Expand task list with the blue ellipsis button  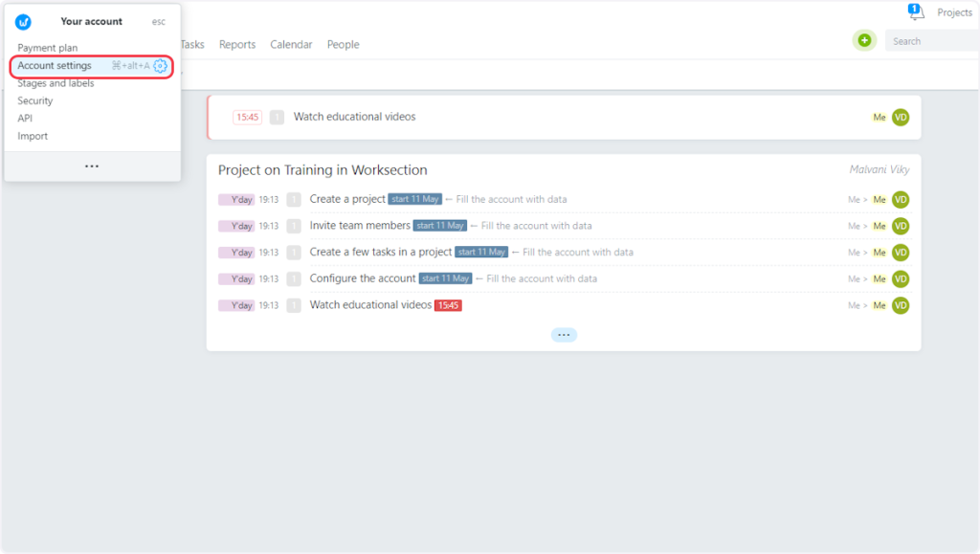[564, 335]
